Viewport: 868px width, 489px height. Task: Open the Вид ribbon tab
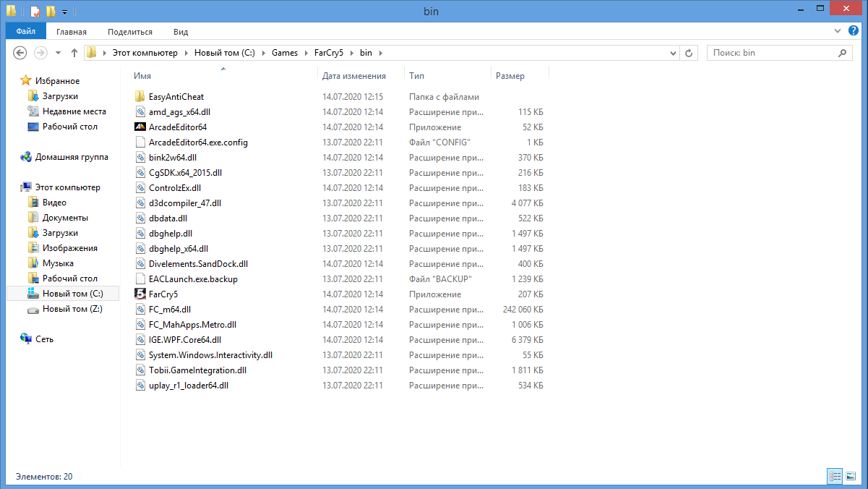(x=181, y=32)
